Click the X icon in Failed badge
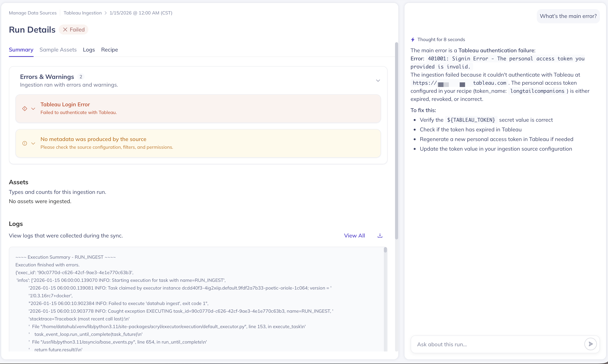Screen dimensions: 608x364 tap(65, 30)
